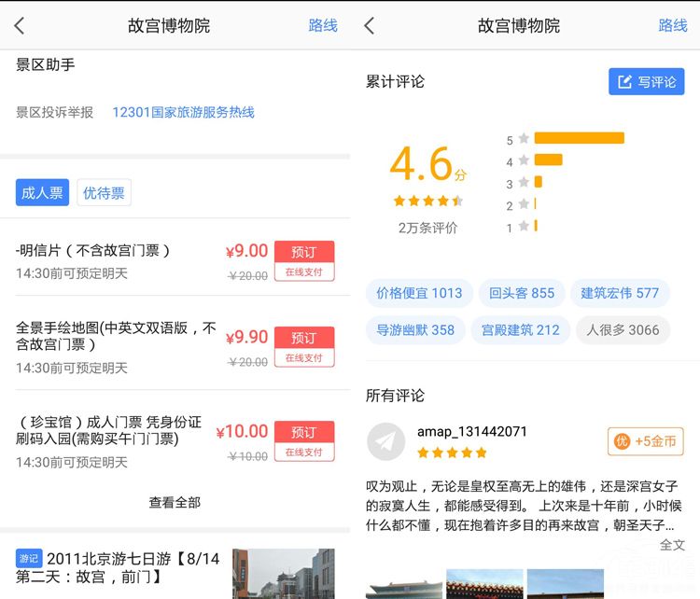Image resolution: width=700 pixels, height=599 pixels.
Task: Tap the back arrow on right screen
Action: 370,26
